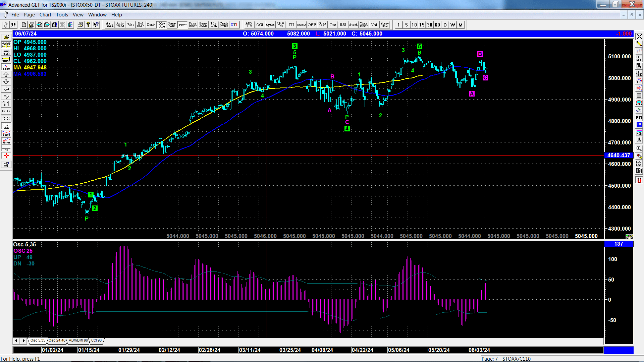Screen dimensions: 644x362
Task: Select the text A tool on right toolbar
Action: click(x=639, y=140)
